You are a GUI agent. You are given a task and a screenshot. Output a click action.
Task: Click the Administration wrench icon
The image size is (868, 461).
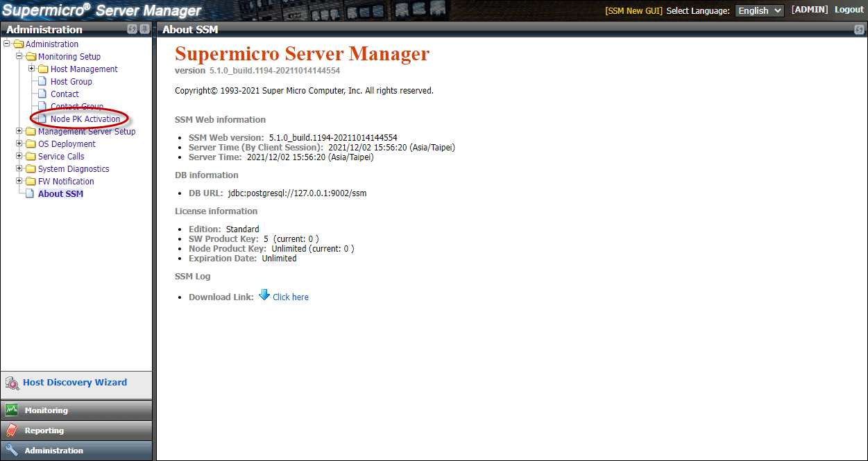[12, 451]
